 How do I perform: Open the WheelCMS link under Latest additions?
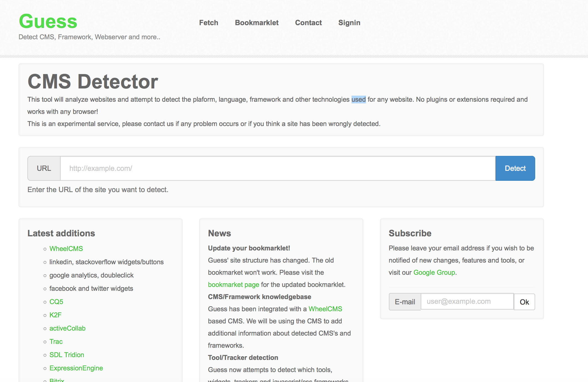tap(66, 248)
